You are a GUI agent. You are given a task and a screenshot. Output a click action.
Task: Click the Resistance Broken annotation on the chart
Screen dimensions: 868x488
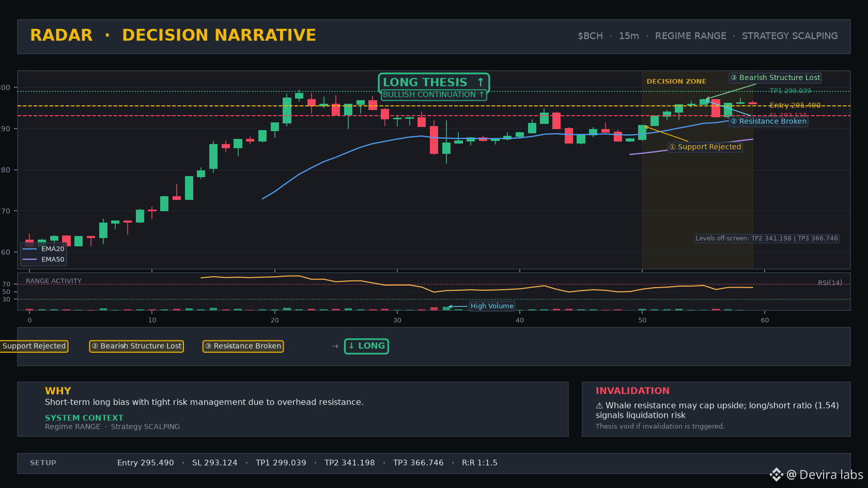768,121
